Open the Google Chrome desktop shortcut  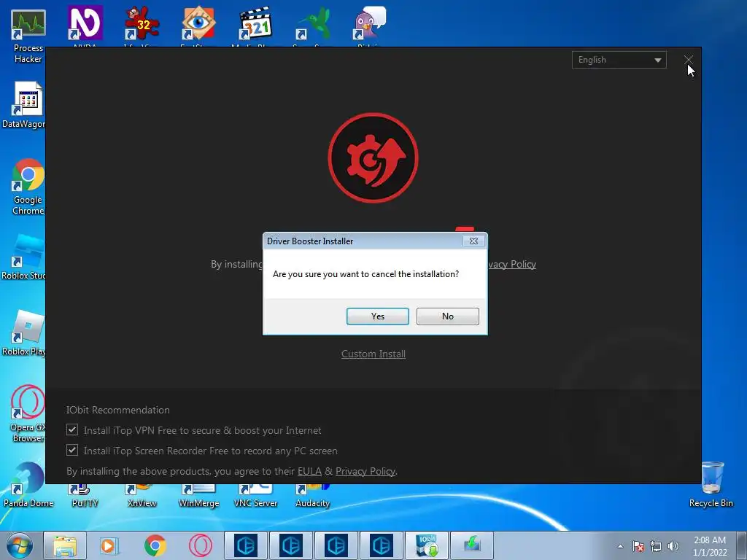28,187
